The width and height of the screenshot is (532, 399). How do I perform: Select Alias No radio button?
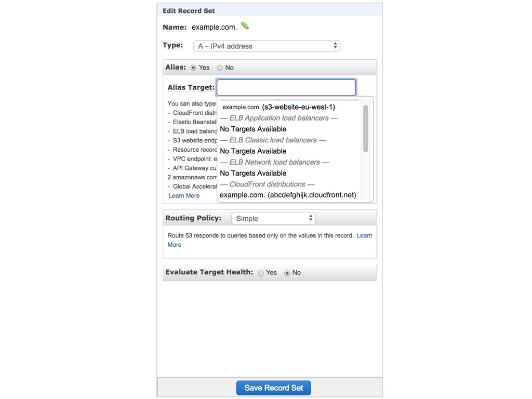tap(220, 68)
